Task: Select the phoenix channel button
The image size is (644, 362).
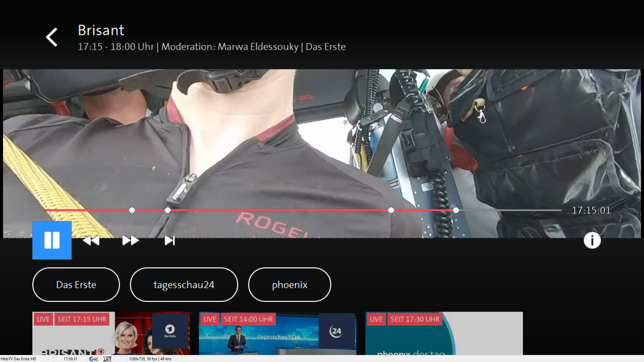Action: point(289,285)
